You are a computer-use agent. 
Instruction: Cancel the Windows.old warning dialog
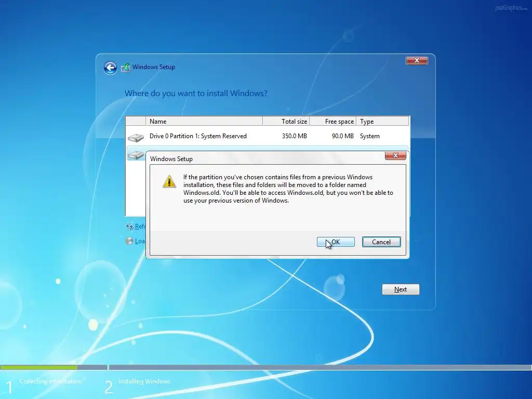(381, 242)
